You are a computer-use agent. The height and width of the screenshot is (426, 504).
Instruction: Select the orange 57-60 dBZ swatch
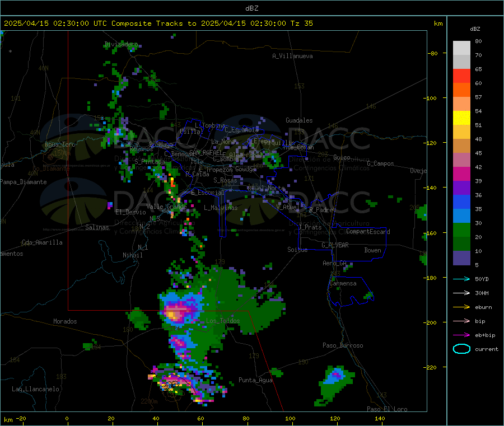click(461, 90)
